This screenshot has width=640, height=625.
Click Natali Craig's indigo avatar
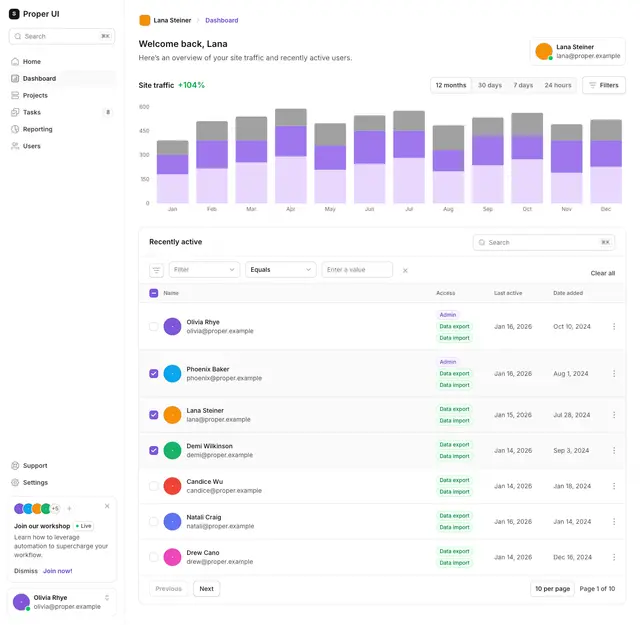coord(172,522)
